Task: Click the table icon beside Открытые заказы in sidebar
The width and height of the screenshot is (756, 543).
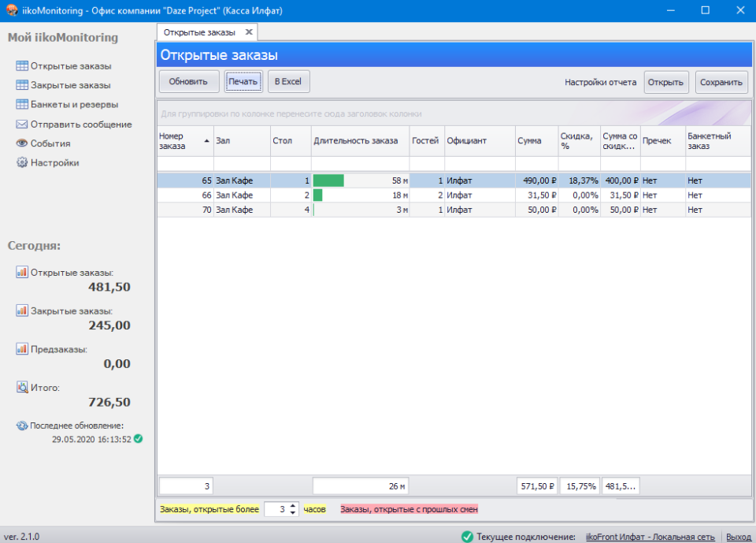Action: pyautogui.click(x=22, y=65)
